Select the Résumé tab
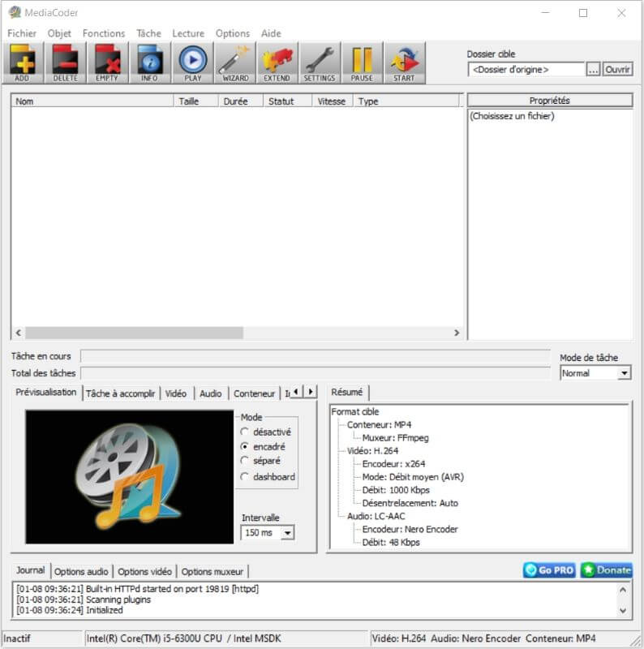Screen dimensions: 644x649 point(347,393)
